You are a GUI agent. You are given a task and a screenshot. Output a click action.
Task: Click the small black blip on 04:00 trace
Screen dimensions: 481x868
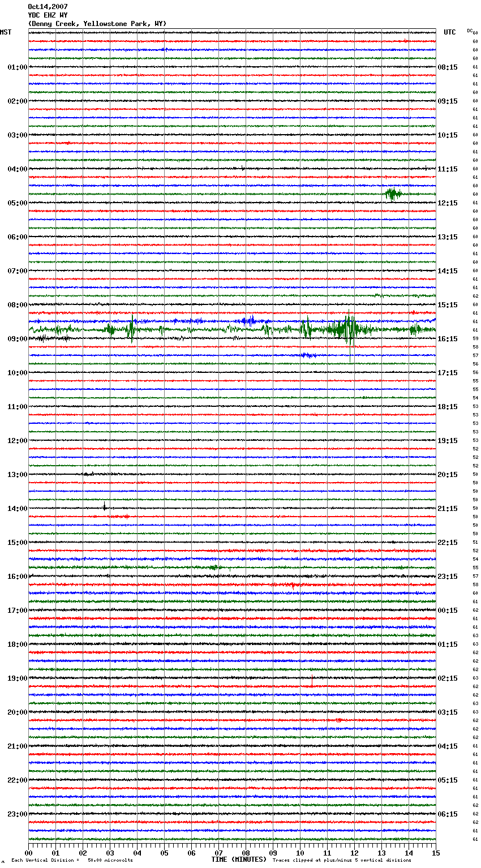pos(243,168)
